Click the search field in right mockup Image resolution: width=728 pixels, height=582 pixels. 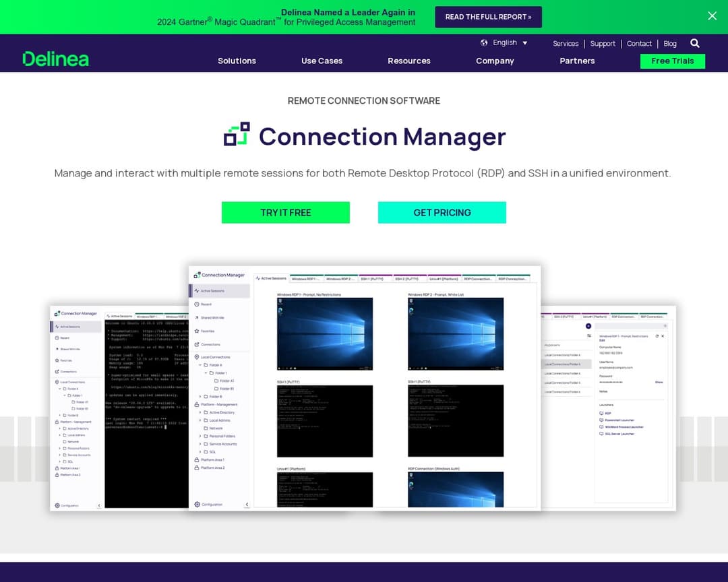point(631,326)
